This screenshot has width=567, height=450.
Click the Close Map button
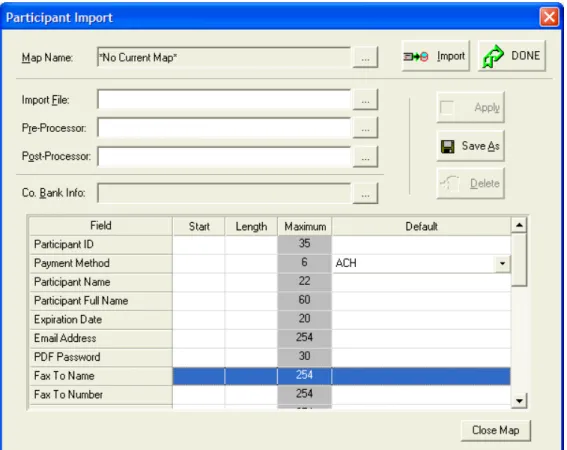pos(496,430)
